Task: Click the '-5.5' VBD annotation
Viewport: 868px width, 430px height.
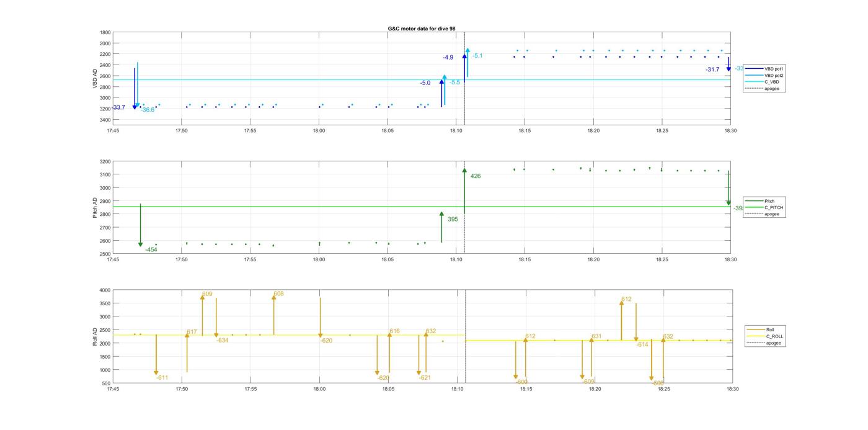Action: click(x=455, y=83)
